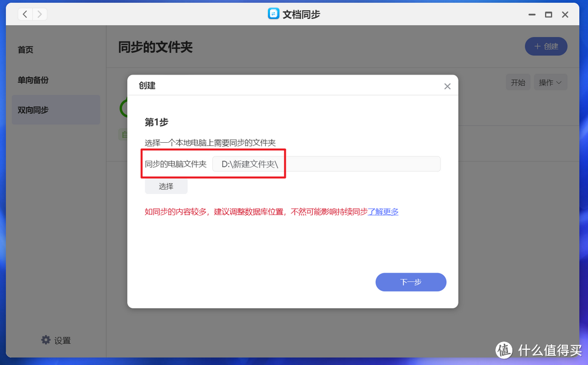588x365 pixels.
Task: Close the 创建 dialog with the X icon
Action: point(447,86)
